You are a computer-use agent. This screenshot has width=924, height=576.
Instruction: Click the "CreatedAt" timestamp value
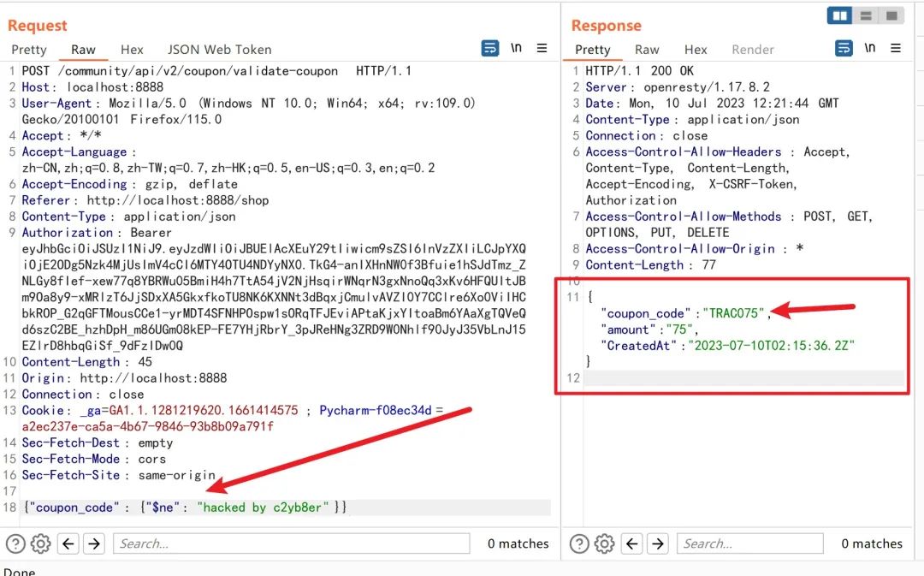(x=771, y=346)
